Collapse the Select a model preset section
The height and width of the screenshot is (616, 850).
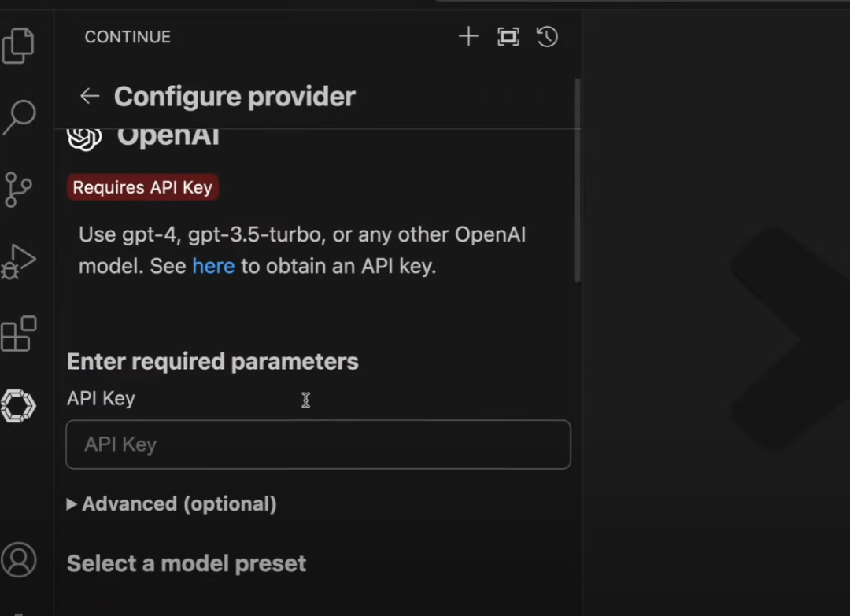tap(186, 563)
